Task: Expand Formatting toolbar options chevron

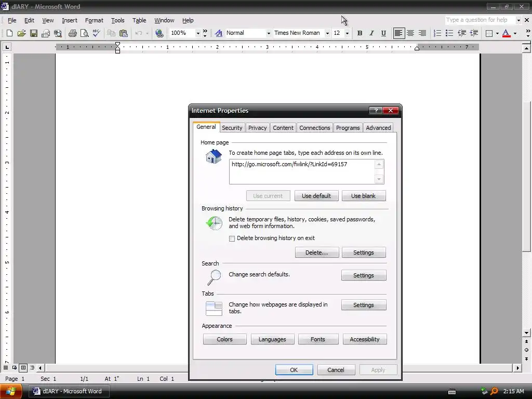Action: (x=528, y=33)
